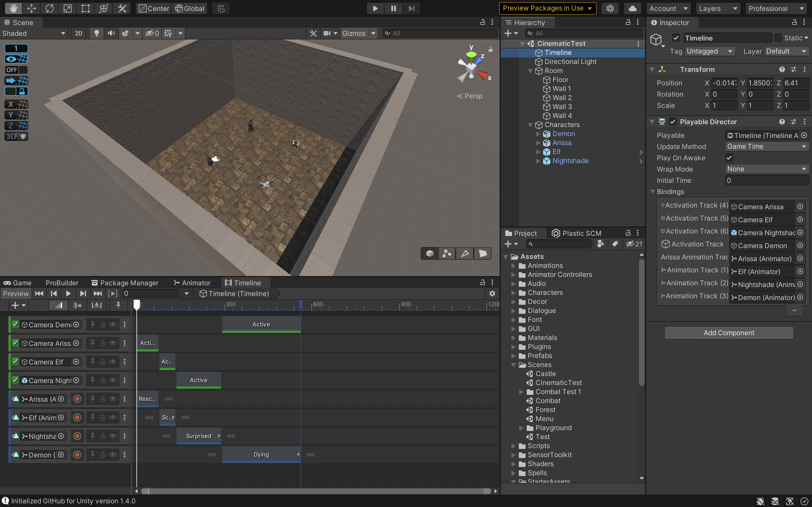Toggle scene lighting with the lightbulb icon
This screenshot has height=507, width=812.
pyautogui.click(x=96, y=33)
